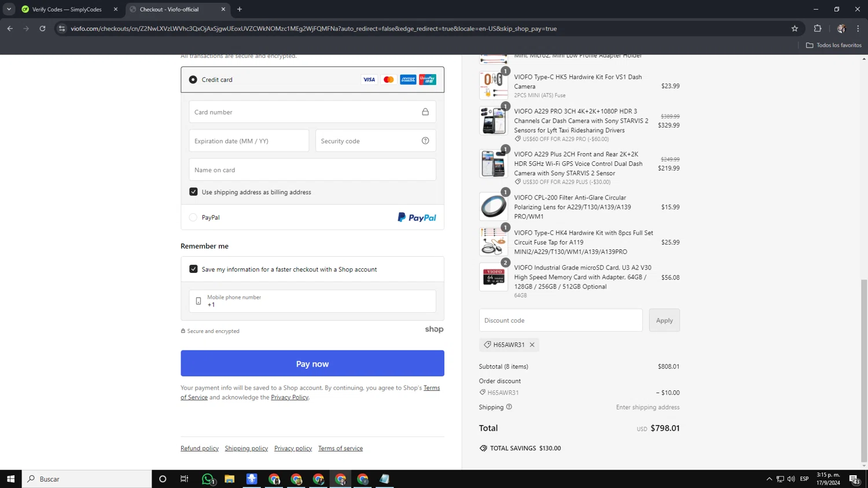Open the Terms of service footer link
This screenshot has height=488, width=868.
click(340, 449)
